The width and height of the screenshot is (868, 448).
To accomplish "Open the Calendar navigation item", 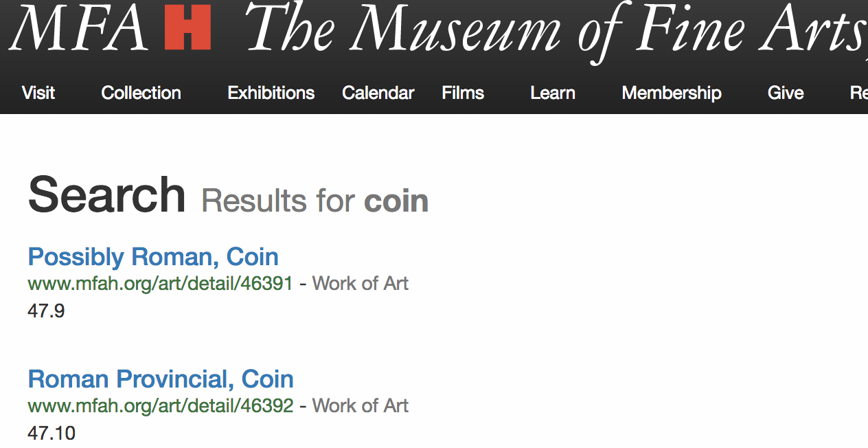I will pos(378,93).
